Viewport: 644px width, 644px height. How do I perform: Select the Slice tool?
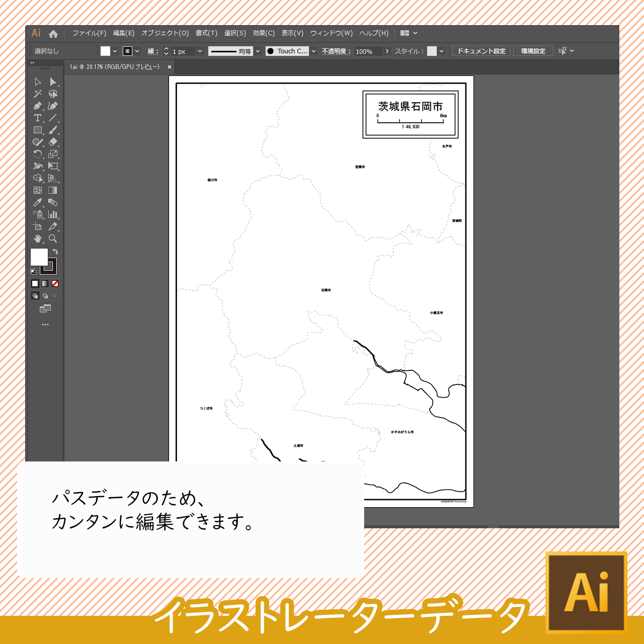53,226
